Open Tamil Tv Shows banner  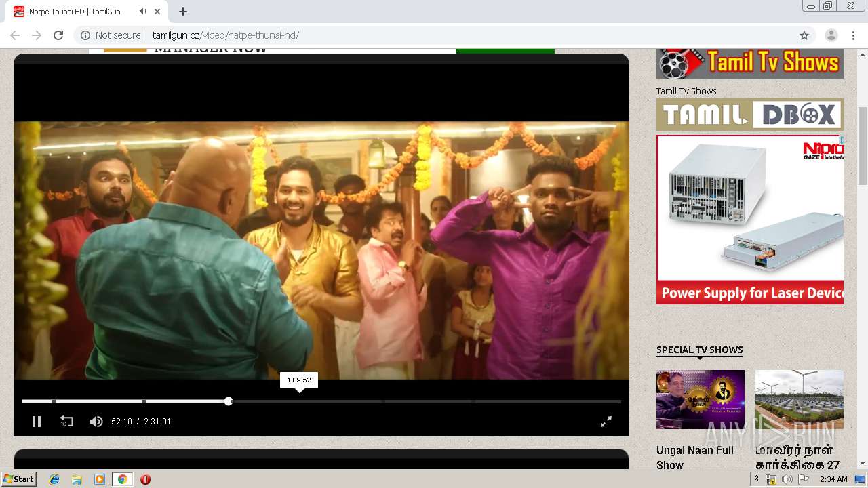750,64
